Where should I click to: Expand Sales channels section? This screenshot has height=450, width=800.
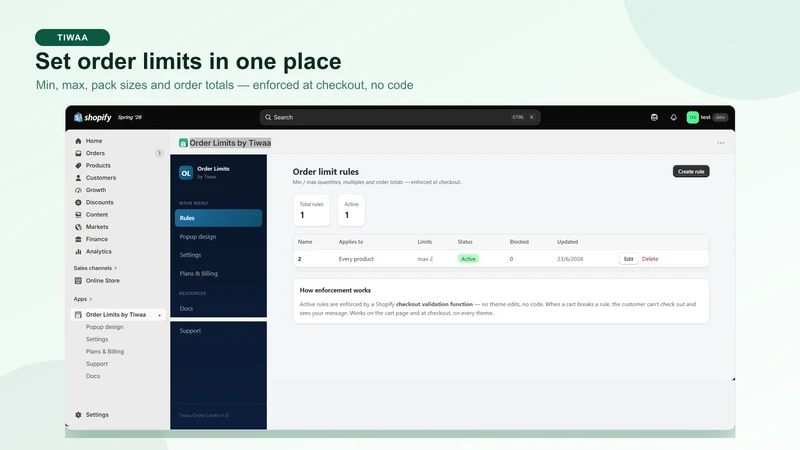pyautogui.click(x=95, y=268)
